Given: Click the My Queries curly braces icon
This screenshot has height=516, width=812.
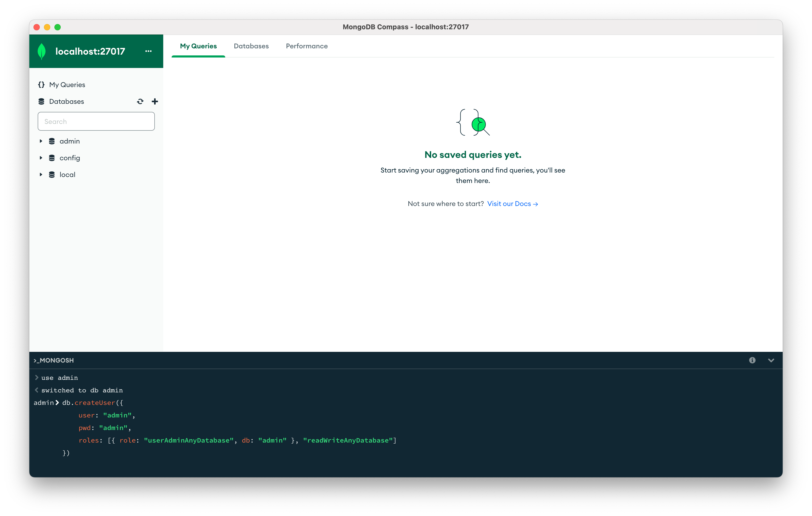Looking at the screenshot, I should [41, 85].
